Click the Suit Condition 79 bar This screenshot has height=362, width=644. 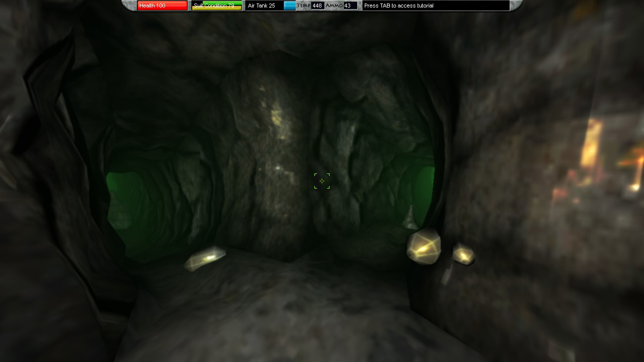point(216,6)
